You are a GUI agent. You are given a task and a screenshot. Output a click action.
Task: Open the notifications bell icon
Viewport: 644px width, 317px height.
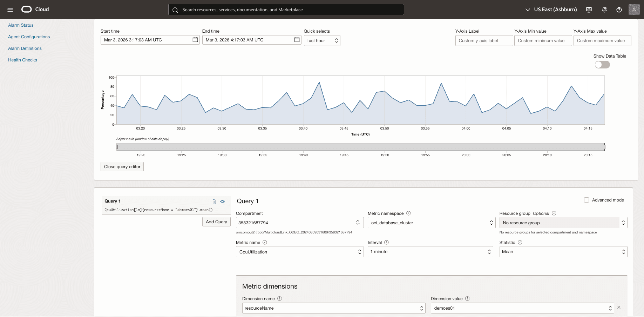[604, 9]
